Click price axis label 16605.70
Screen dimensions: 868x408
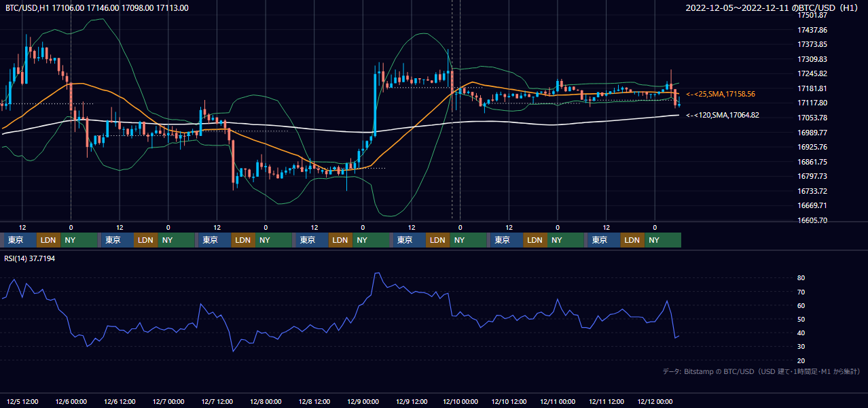(812, 220)
